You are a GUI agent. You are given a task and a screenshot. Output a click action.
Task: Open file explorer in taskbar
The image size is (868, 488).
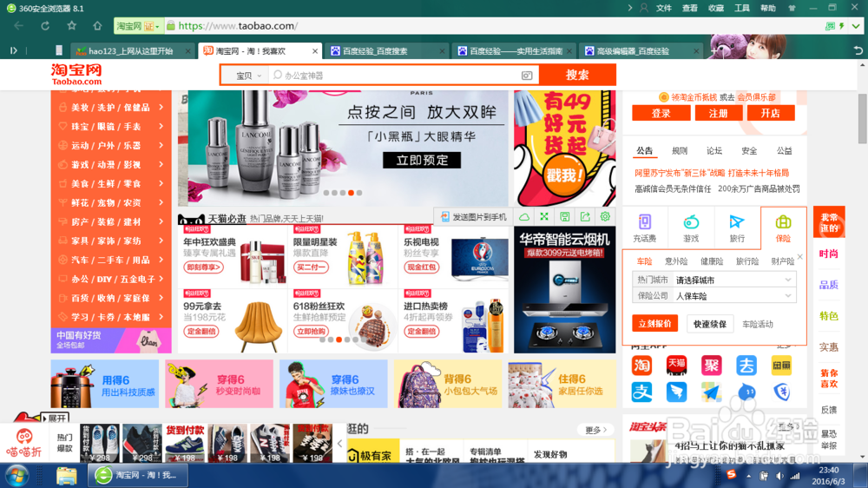[x=67, y=476]
